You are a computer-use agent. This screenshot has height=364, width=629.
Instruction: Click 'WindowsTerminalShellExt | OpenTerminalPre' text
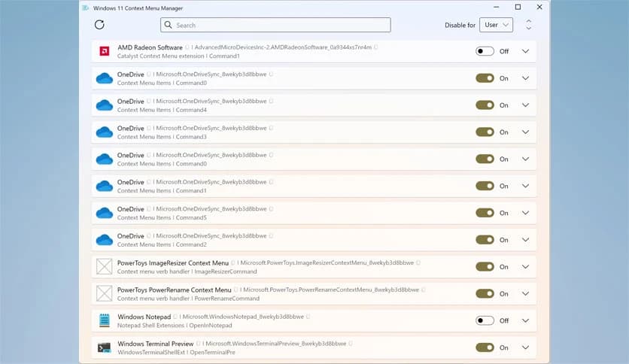tap(177, 353)
